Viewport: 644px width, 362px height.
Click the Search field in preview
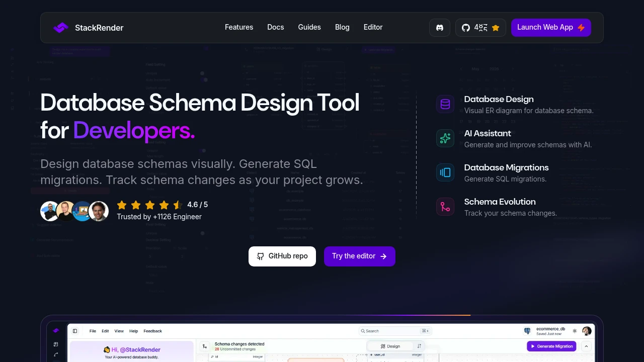point(395,331)
